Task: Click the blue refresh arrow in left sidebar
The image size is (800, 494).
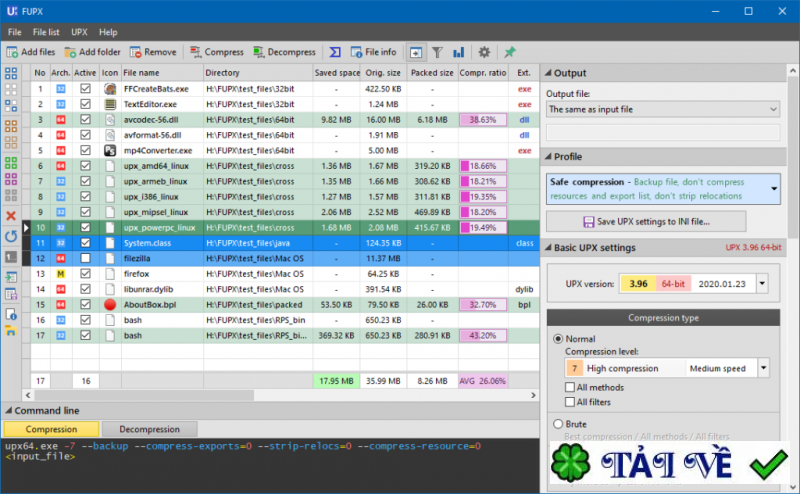Action: tap(11, 236)
